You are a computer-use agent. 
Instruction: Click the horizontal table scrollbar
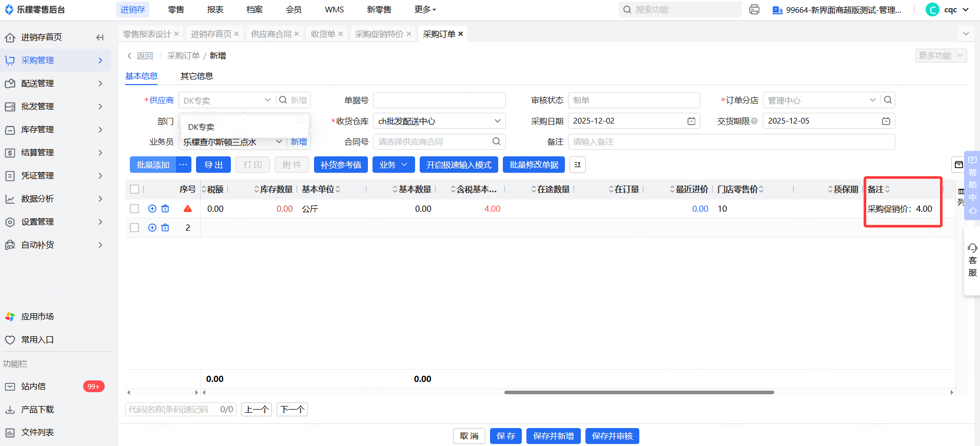639,392
